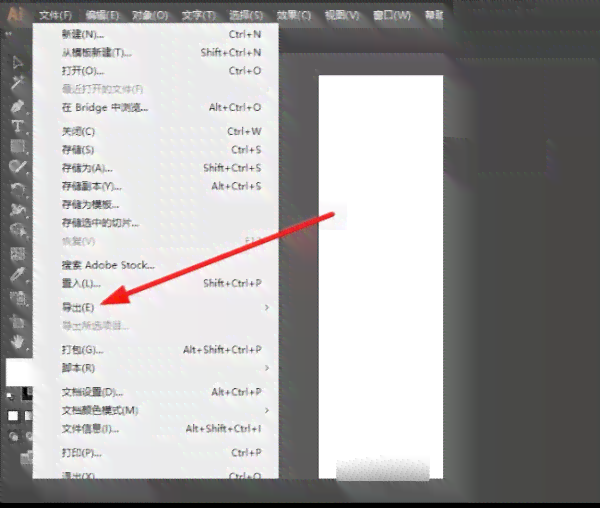Image resolution: width=600 pixels, height=508 pixels.
Task: Expand the toolbar with the double-arrow
Action: 8,34
